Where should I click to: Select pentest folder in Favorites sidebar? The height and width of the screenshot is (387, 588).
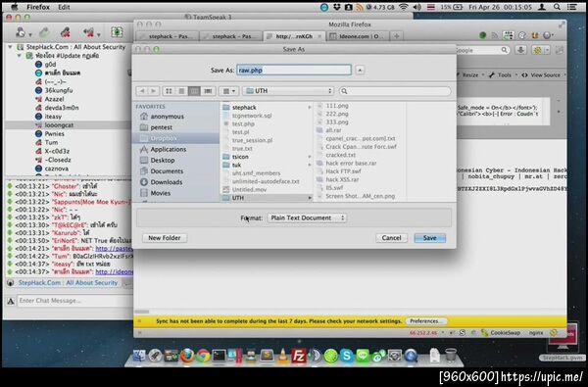[x=162, y=127]
